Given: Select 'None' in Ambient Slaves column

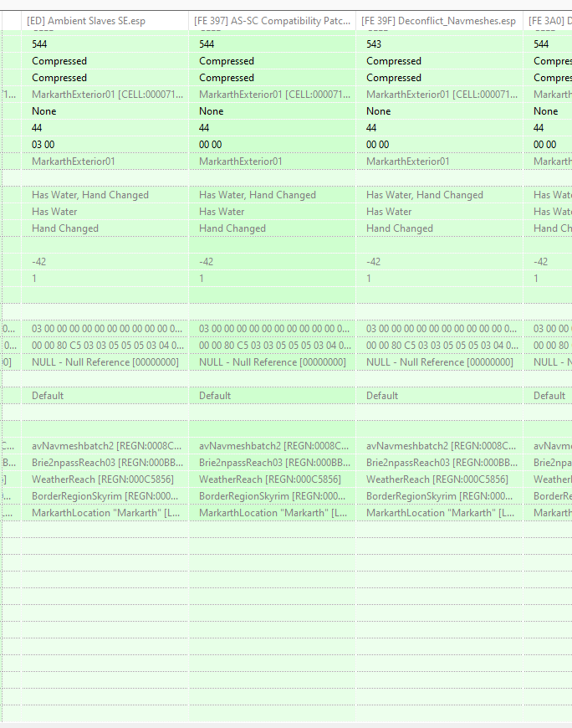Looking at the screenshot, I should point(44,111).
